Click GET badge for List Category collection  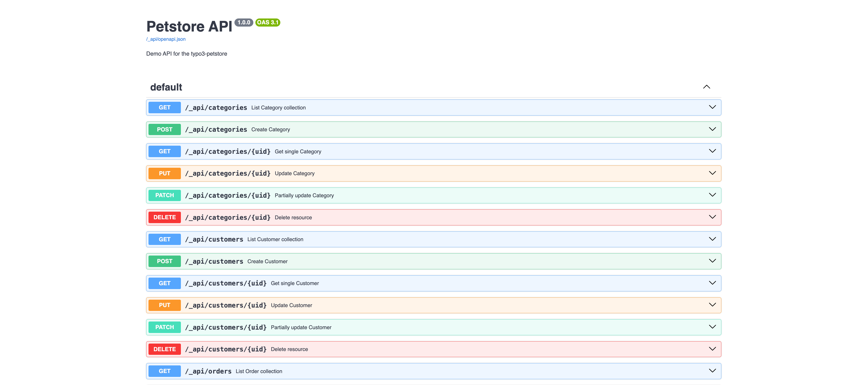164,108
